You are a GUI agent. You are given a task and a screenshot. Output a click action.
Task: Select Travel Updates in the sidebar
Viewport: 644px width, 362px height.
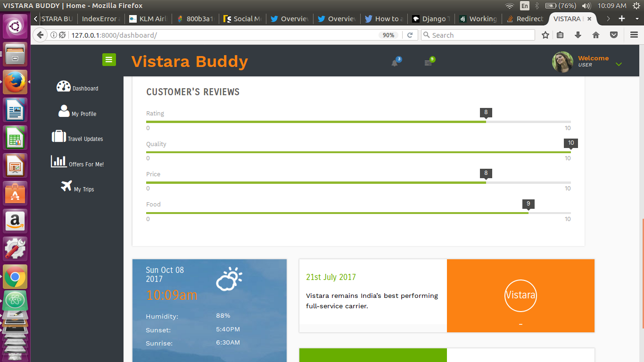click(77, 137)
